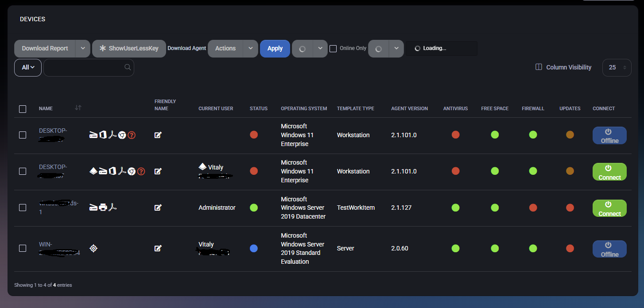The image size is (644, 308).
Task: Edit friendly name in the Windows 11 row with Connect
Action: [x=158, y=171]
